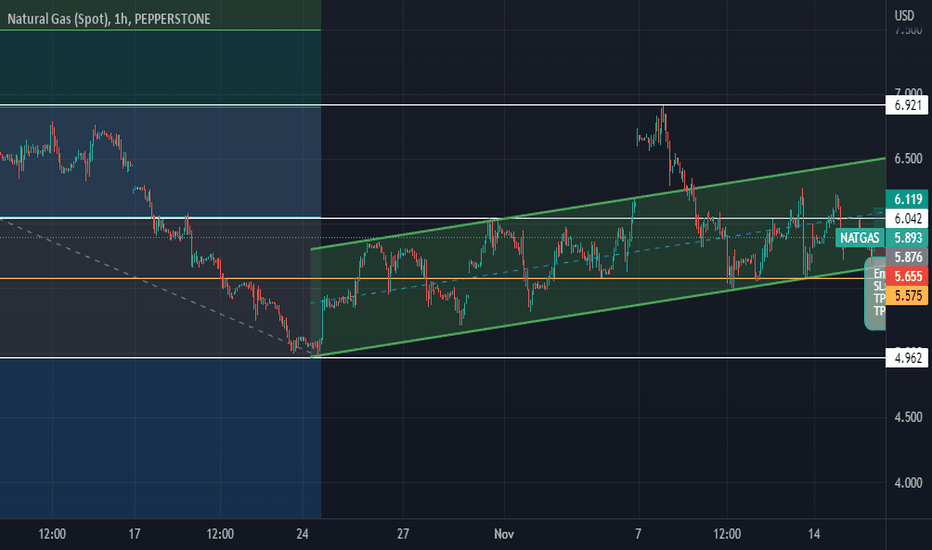
Task: Click the 24 date on time axis
Action: tap(302, 534)
